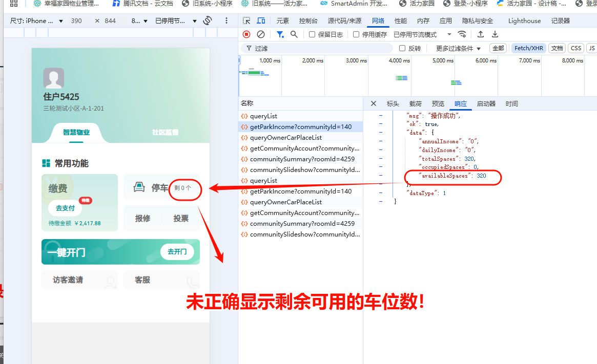The image size is (597, 364).
Task: Open the network search magnifier
Action: tap(294, 34)
